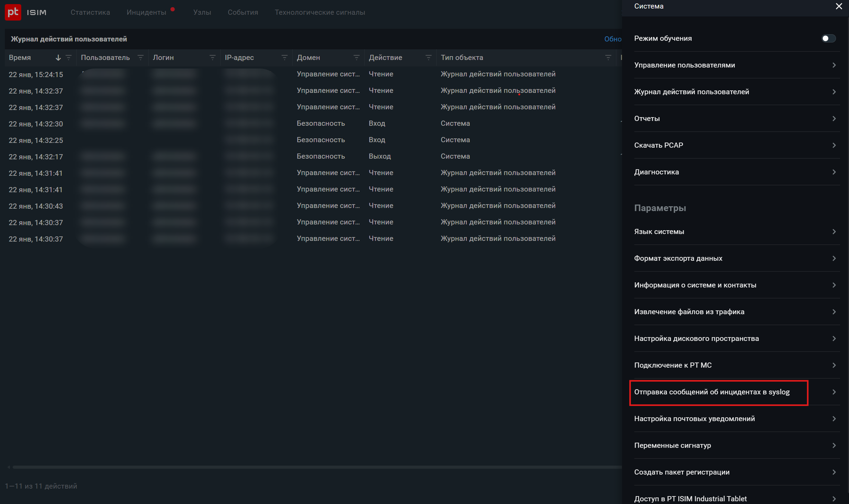Open the filter for the Действие column
The height and width of the screenshot is (504, 849).
(428, 57)
